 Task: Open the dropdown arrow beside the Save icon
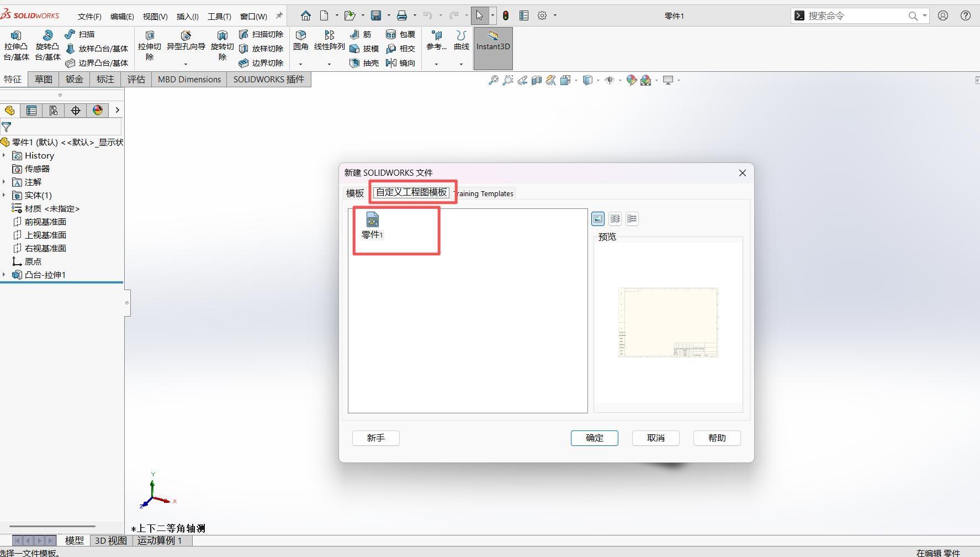click(389, 15)
